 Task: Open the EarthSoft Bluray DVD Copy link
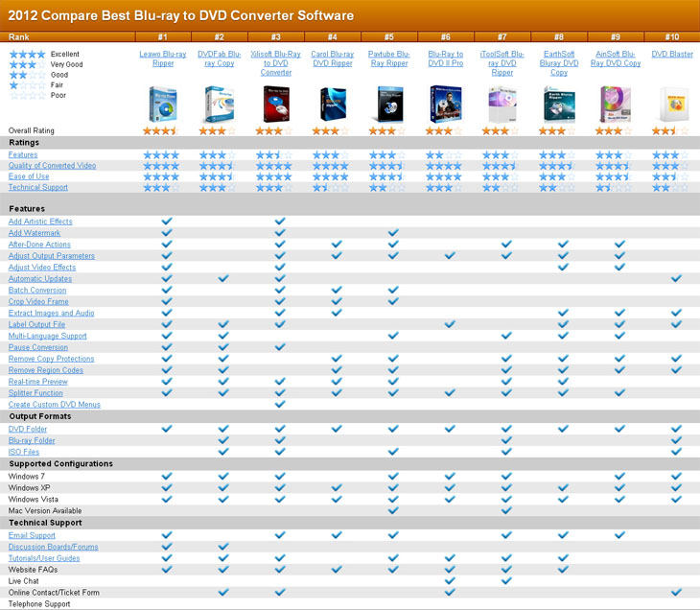tap(559, 63)
